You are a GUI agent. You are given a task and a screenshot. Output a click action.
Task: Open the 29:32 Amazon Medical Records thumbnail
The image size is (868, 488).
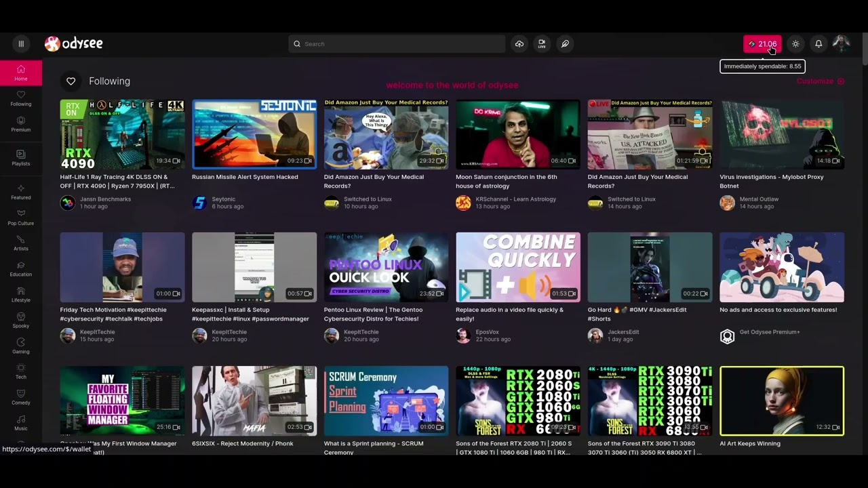pyautogui.click(x=386, y=134)
